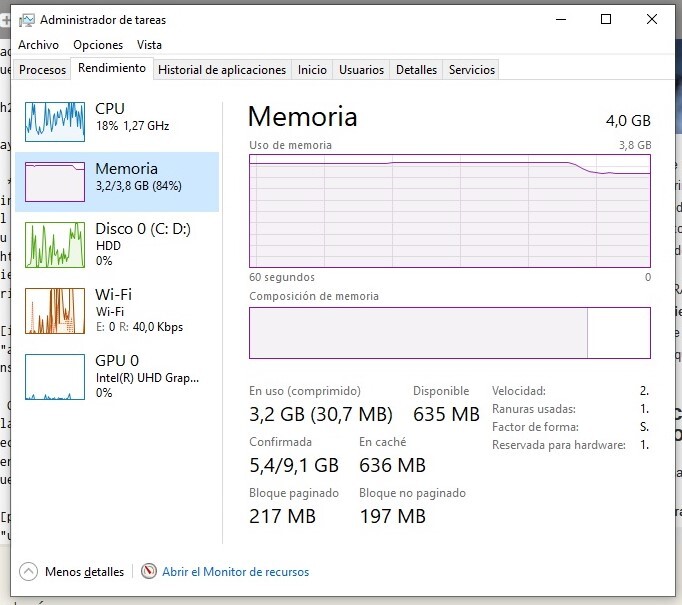Image resolution: width=682 pixels, height=605 pixels.
Task: Maximize the Administrador de tareas window
Action: coord(606,20)
